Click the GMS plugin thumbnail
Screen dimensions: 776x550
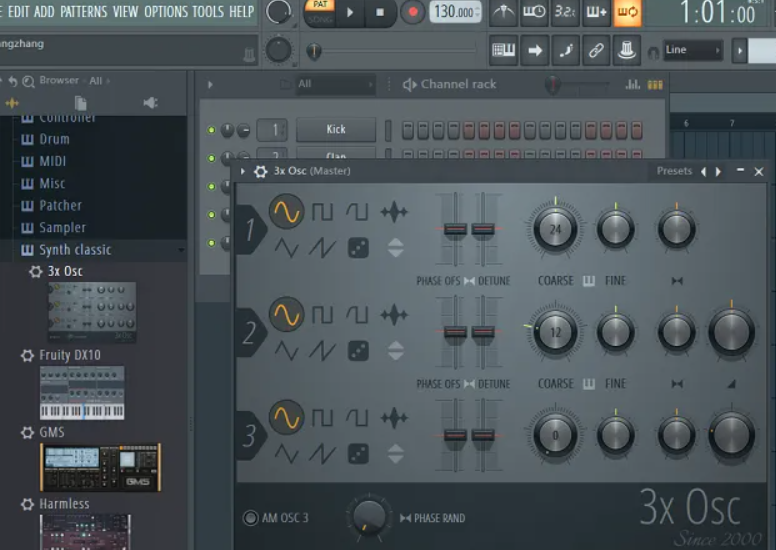(100, 467)
